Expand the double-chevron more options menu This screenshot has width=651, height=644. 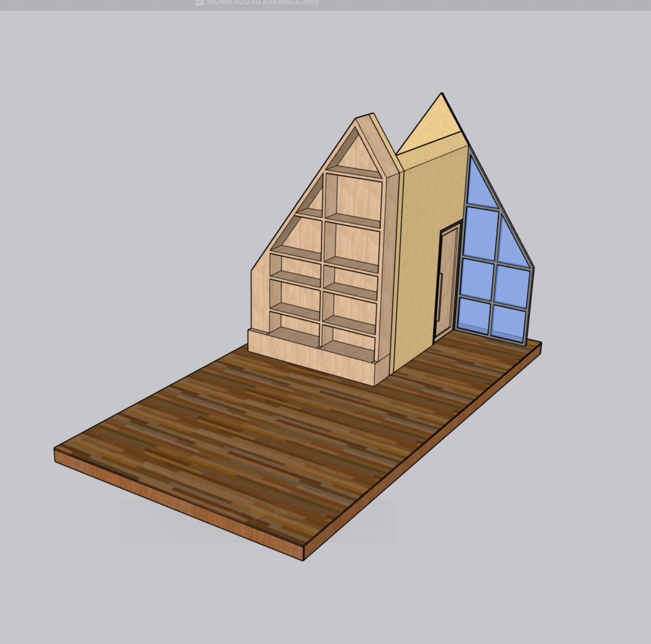pos(384,513)
